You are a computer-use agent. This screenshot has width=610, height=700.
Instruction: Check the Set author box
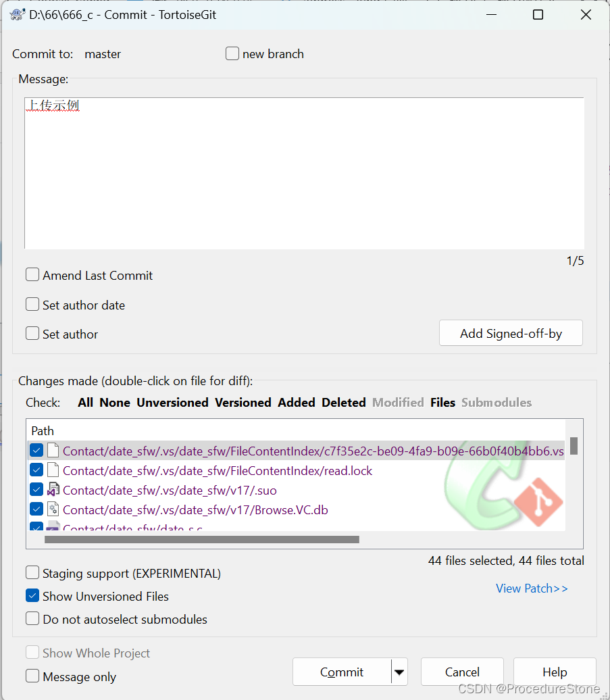[x=32, y=334]
